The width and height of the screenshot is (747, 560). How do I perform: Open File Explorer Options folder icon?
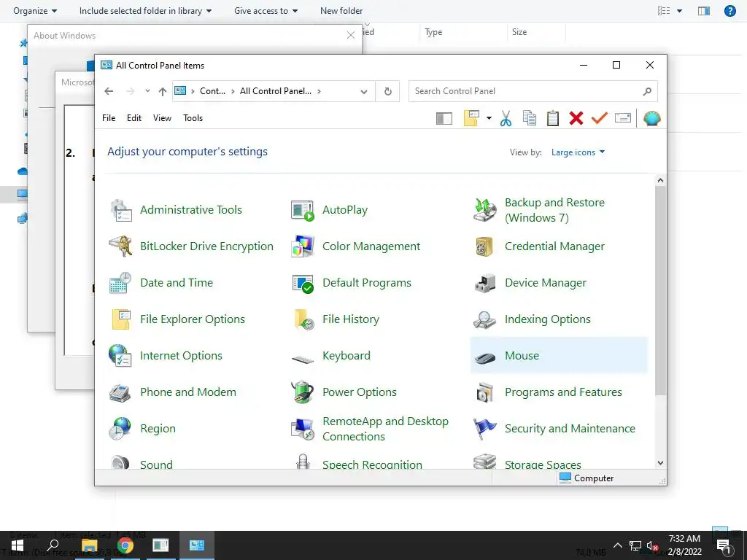120,319
